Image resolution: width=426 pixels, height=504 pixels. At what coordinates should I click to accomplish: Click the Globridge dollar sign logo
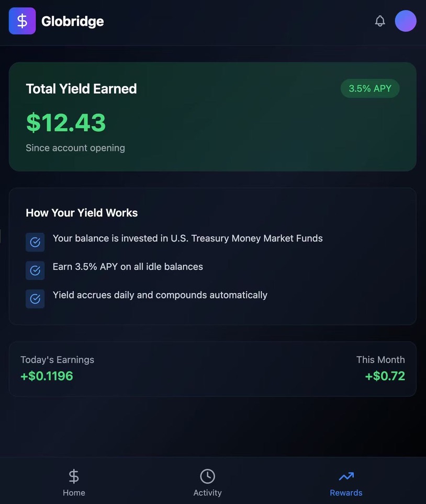(x=22, y=21)
